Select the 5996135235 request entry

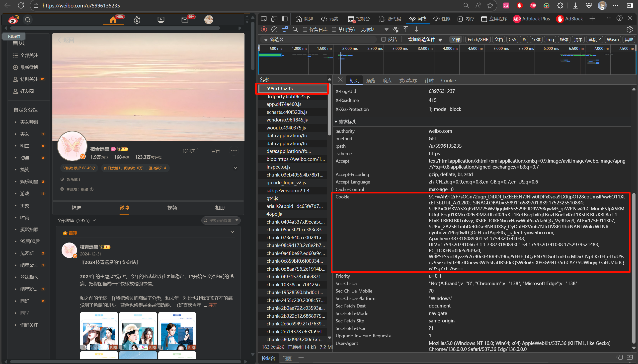(279, 88)
